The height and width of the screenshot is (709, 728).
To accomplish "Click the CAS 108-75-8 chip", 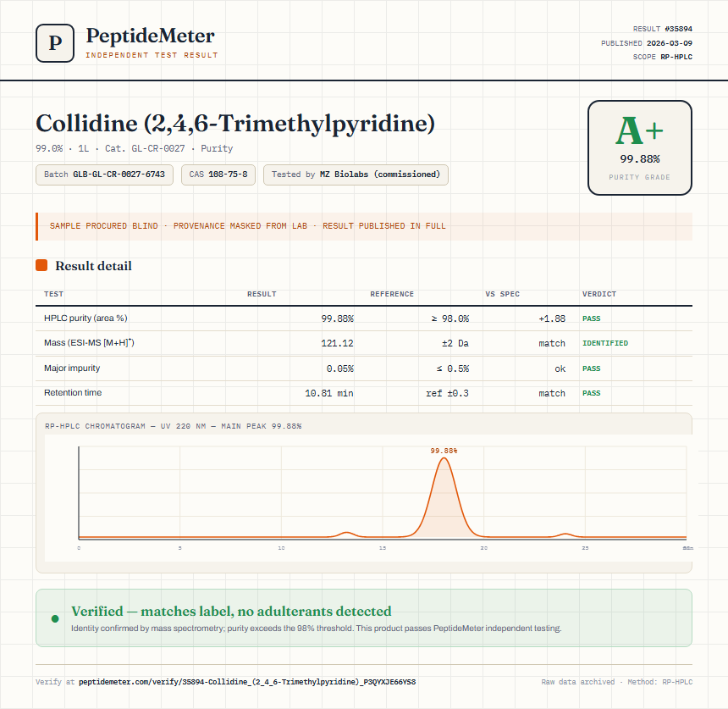I will click(x=218, y=174).
